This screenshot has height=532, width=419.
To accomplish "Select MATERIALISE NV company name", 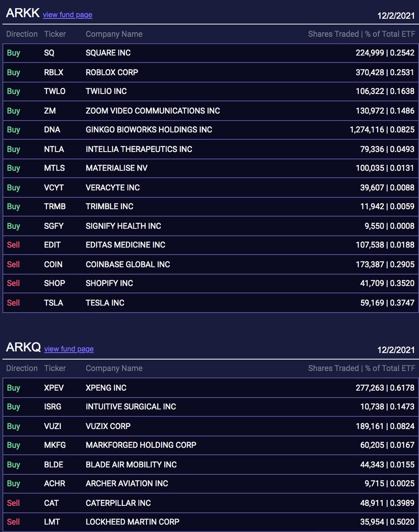I will click(x=116, y=168).
